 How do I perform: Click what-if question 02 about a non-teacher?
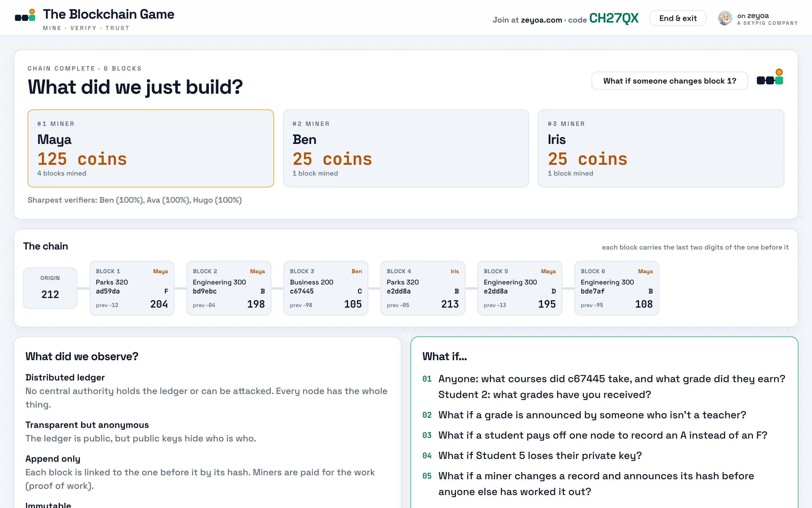pyautogui.click(x=584, y=415)
